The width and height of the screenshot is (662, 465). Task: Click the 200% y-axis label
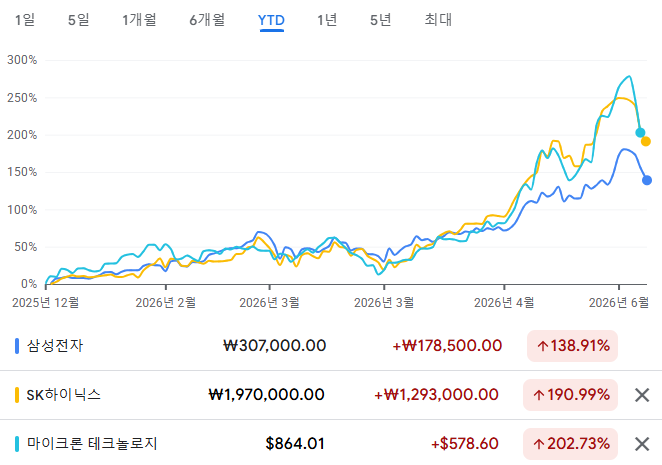point(22,135)
